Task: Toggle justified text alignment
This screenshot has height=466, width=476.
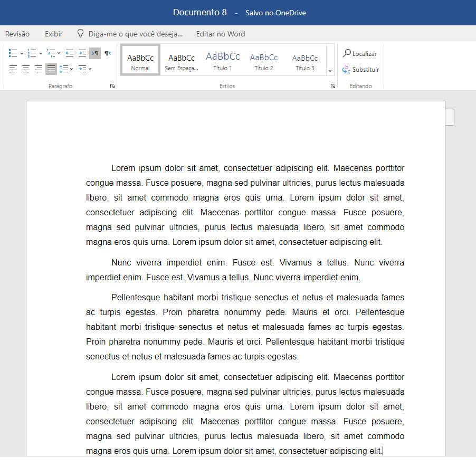Action: click(x=51, y=69)
